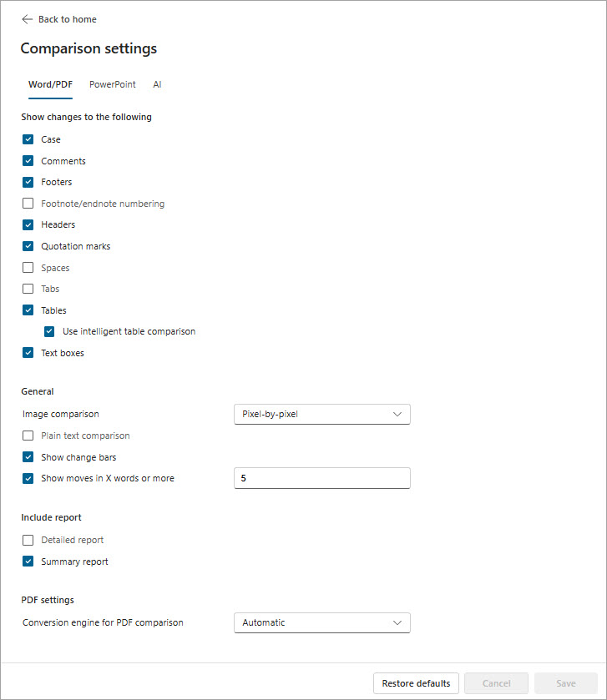
Task: Uncheck the Comments option
Action: point(28,160)
